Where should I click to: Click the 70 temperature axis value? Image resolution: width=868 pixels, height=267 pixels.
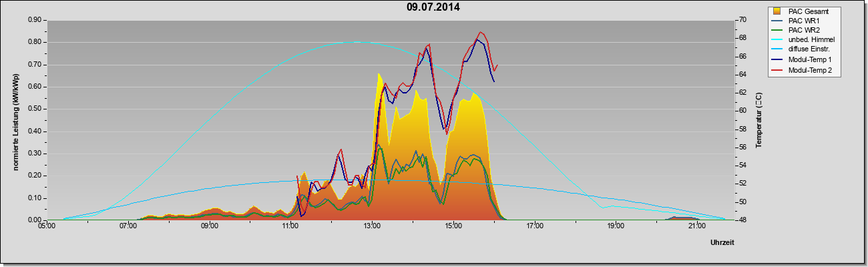click(x=742, y=20)
